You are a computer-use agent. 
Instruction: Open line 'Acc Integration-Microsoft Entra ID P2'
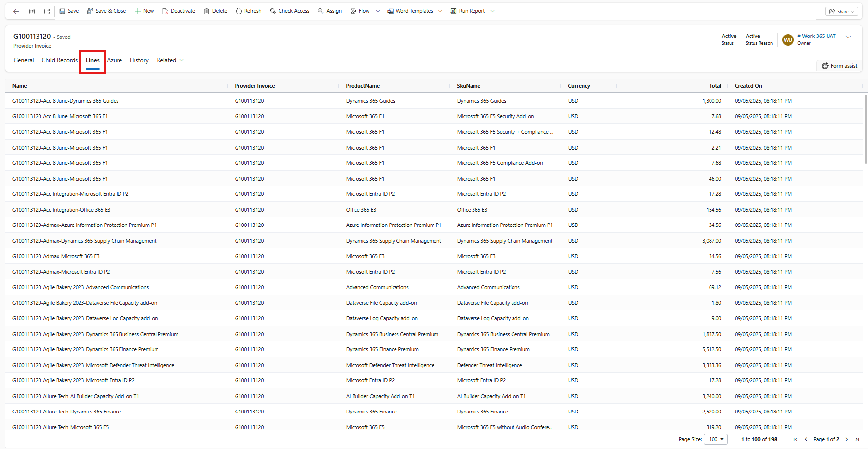coord(70,194)
